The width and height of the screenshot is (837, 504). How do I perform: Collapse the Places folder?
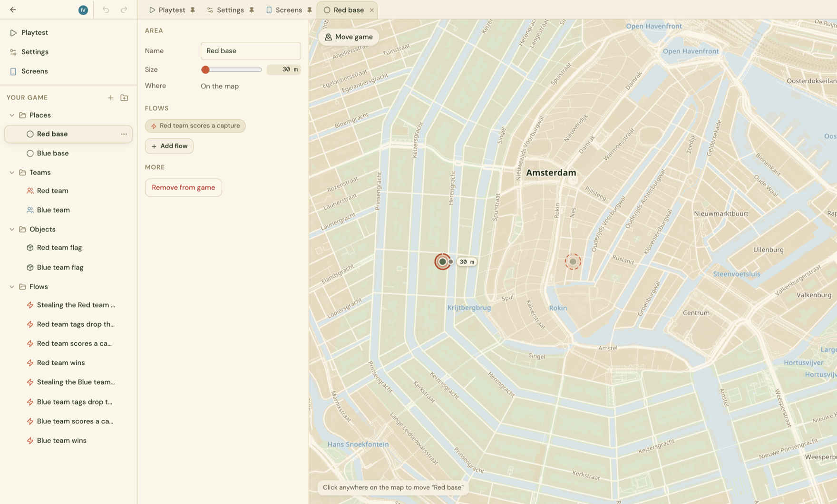click(x=12, y=115)
